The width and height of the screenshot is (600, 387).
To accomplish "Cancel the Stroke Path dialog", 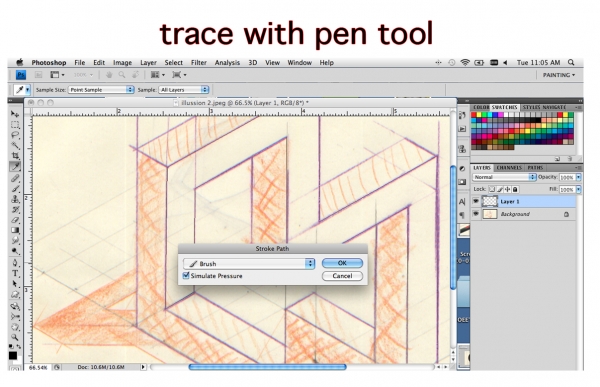I will tap(342, 276).
